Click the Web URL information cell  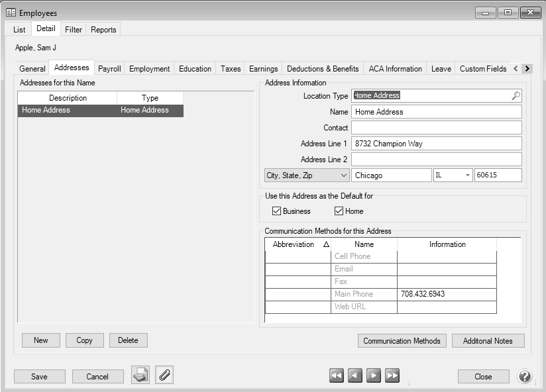(447, 307)
